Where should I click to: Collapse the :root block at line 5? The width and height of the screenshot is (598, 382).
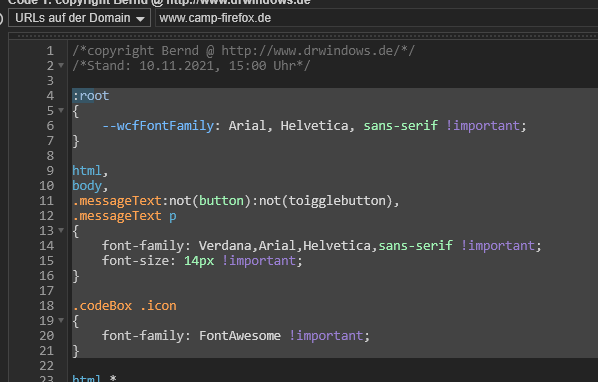tap(61, 110)
